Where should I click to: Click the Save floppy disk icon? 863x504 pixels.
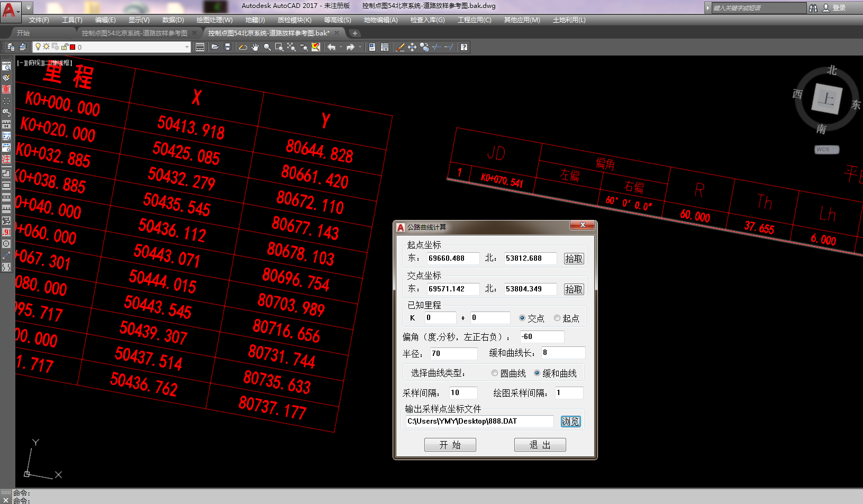click(228, 47)
